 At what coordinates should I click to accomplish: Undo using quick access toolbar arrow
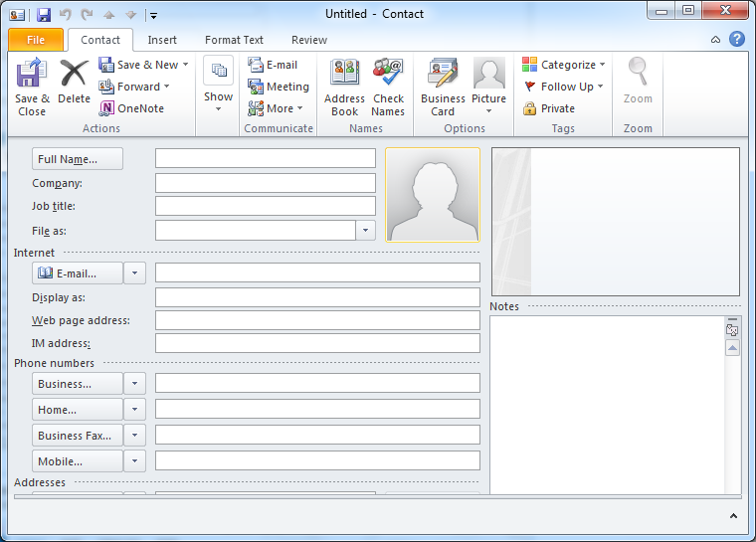tap(65, 15)
